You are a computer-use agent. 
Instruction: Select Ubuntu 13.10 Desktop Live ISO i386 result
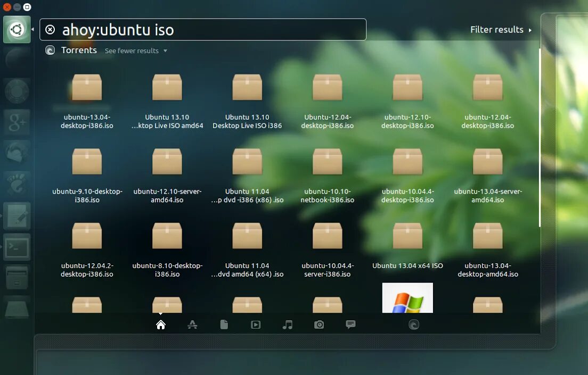coord(247,101)
